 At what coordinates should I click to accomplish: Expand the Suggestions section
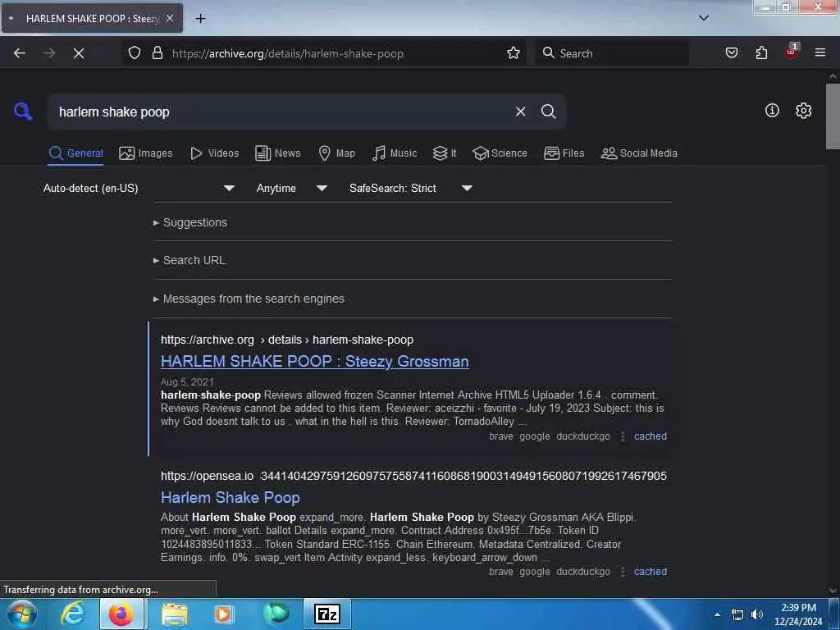click(190, 222)
